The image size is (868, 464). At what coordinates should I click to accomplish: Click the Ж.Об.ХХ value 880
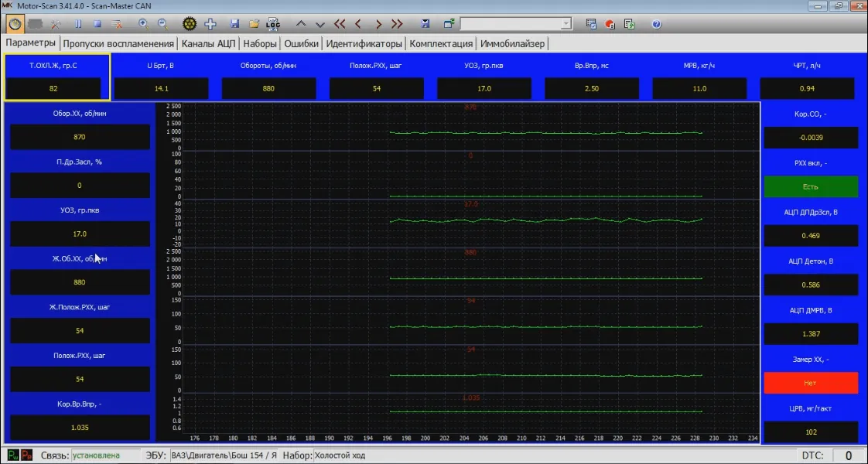coord(80,282)
